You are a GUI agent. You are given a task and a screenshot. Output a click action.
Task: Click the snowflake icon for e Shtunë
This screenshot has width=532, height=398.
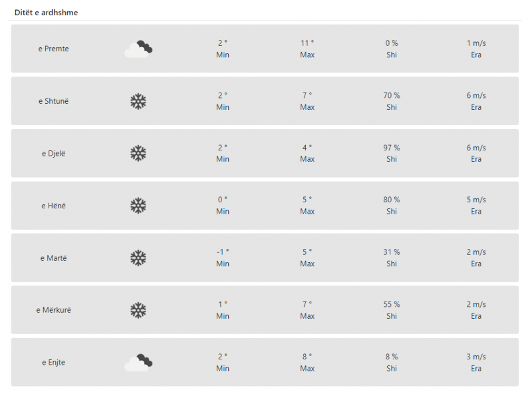[138, 101]
